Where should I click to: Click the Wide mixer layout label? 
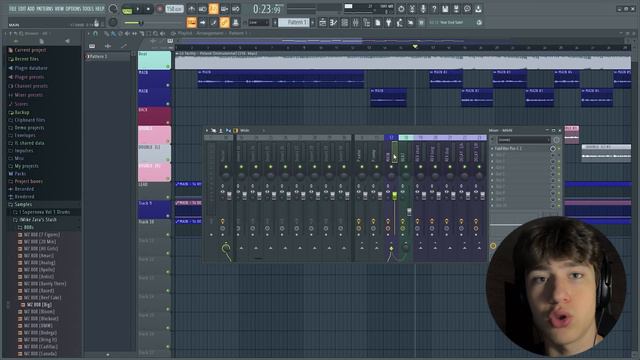coord(244,131)
